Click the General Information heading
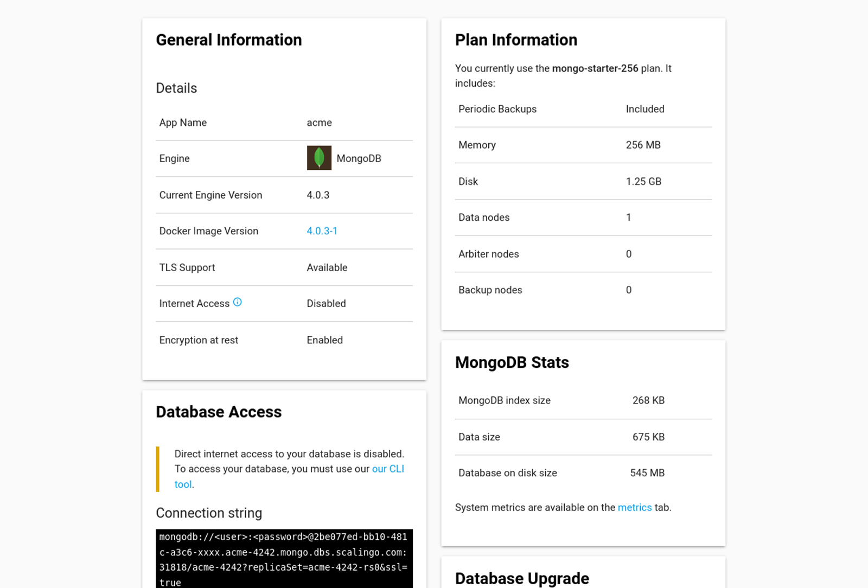 (x=228, y=40)
